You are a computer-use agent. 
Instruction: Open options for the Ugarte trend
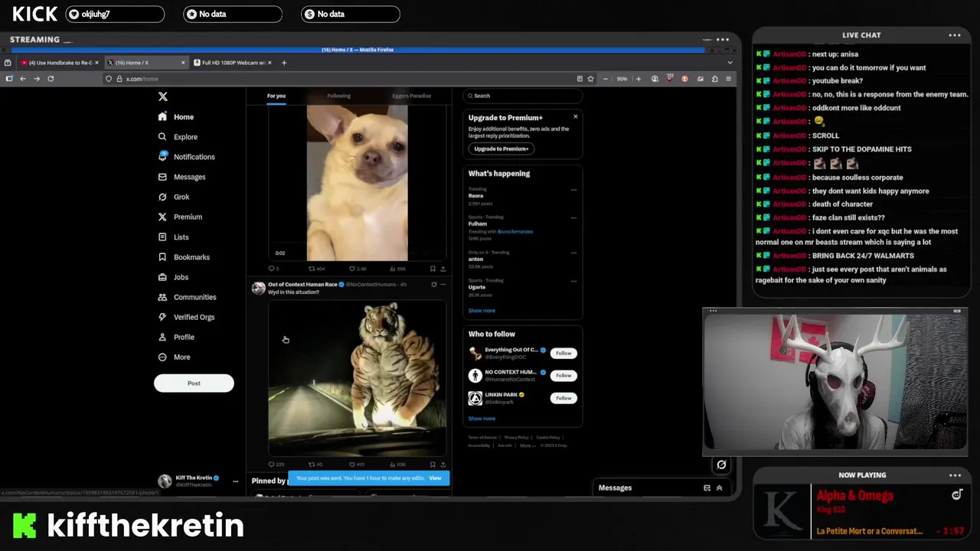click(x=573, y=281)
